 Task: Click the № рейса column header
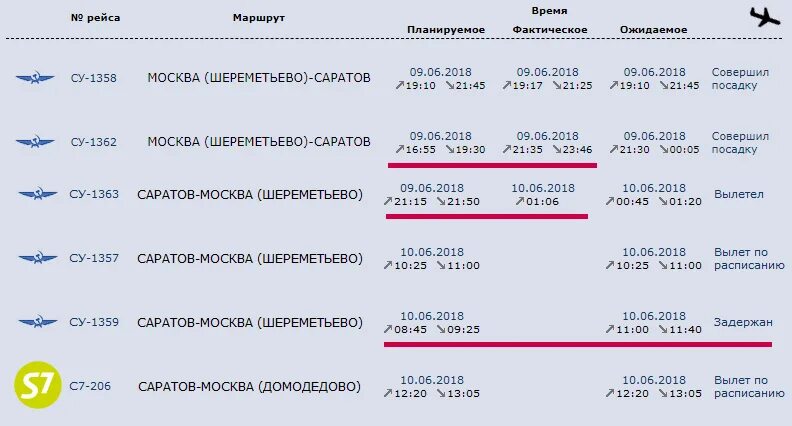tap(95, 18)
